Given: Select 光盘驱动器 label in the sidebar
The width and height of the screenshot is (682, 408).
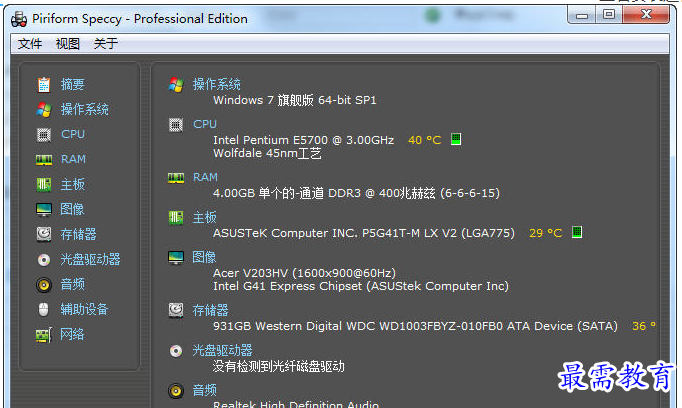Looking at the screenshot, I should point(90,260).
